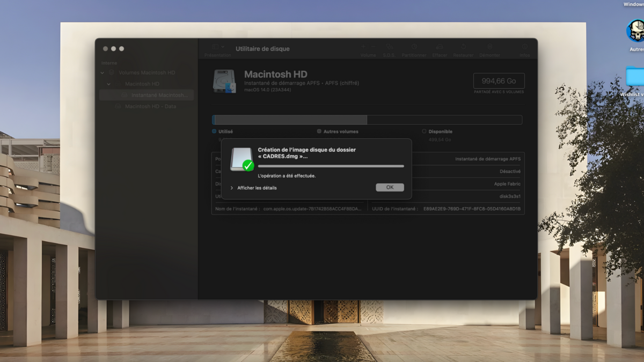Click the Volumes Macintosh HD stack icon
Screen dimensions: 644x362
tap(112, 72)
